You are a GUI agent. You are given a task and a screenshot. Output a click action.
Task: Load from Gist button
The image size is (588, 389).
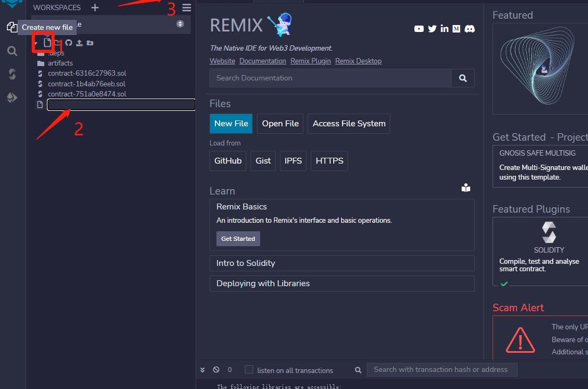click(263, 161)
